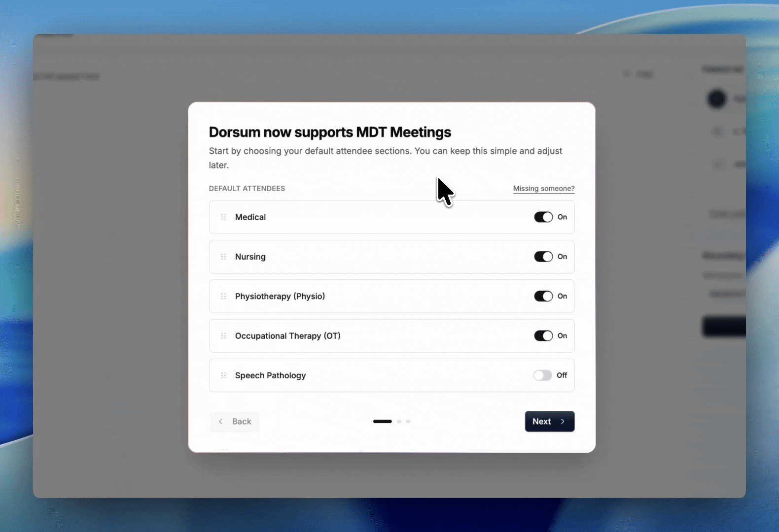Select the current step indicator bar
This screenshot has height=532, width=779.
[383, 422]
